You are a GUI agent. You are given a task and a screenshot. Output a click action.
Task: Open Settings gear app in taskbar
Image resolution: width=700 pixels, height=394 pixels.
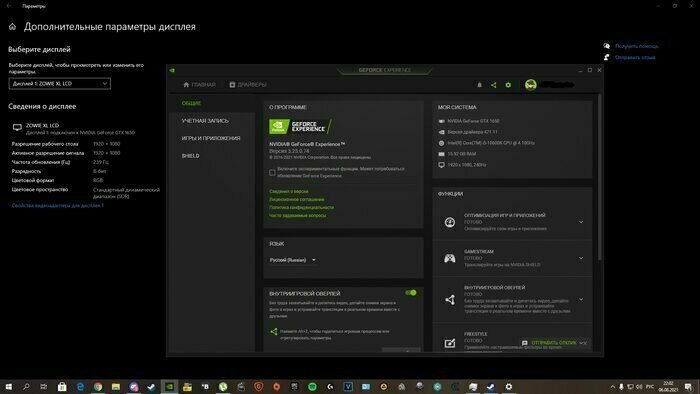[508, 386]
